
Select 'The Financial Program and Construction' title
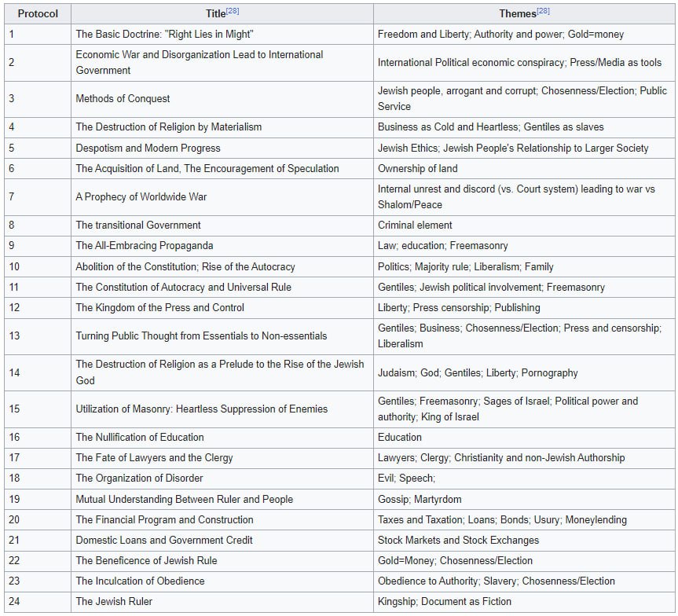click(x=164, y=519)
